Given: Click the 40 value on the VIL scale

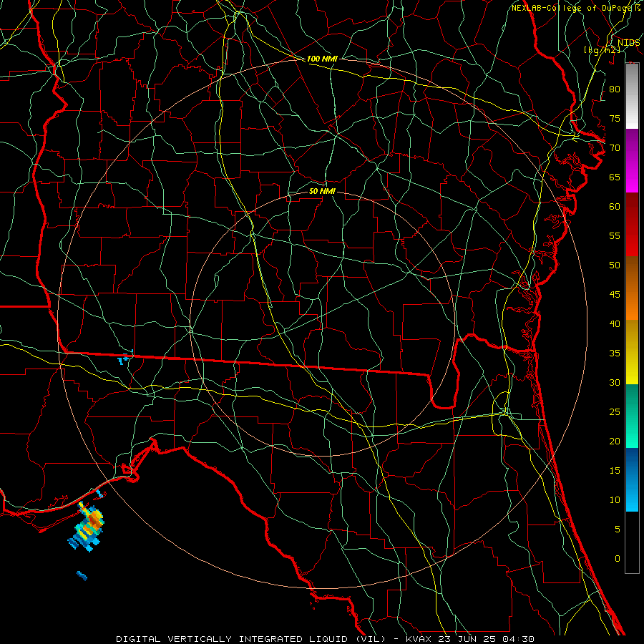Looking at the screenshot, I should pyautogui.click(x=615, y=323).
